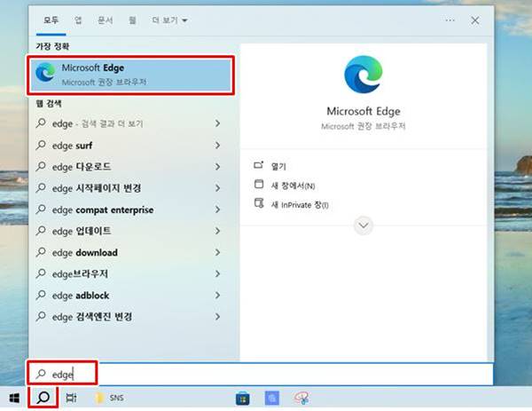This screenshot has height=411, width=532.
Task: Open the Windows Start button
Action: [x=14, y=398]
